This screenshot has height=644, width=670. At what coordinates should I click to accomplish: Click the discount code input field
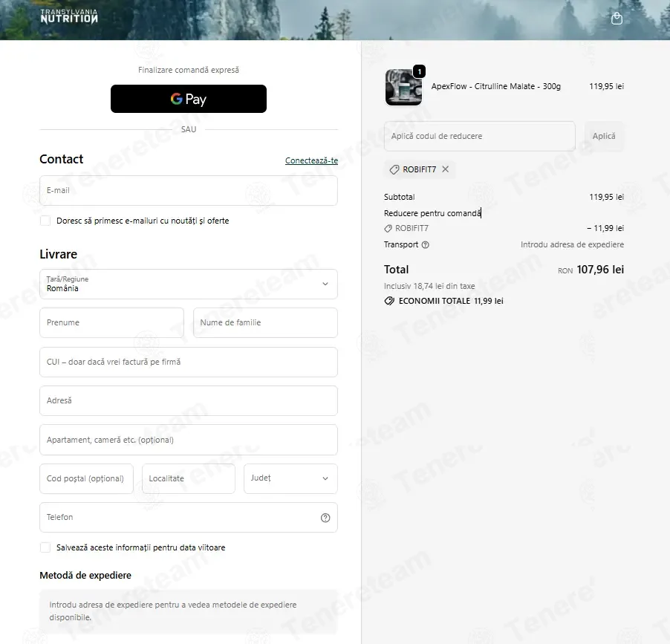click(x=479, y=136)
